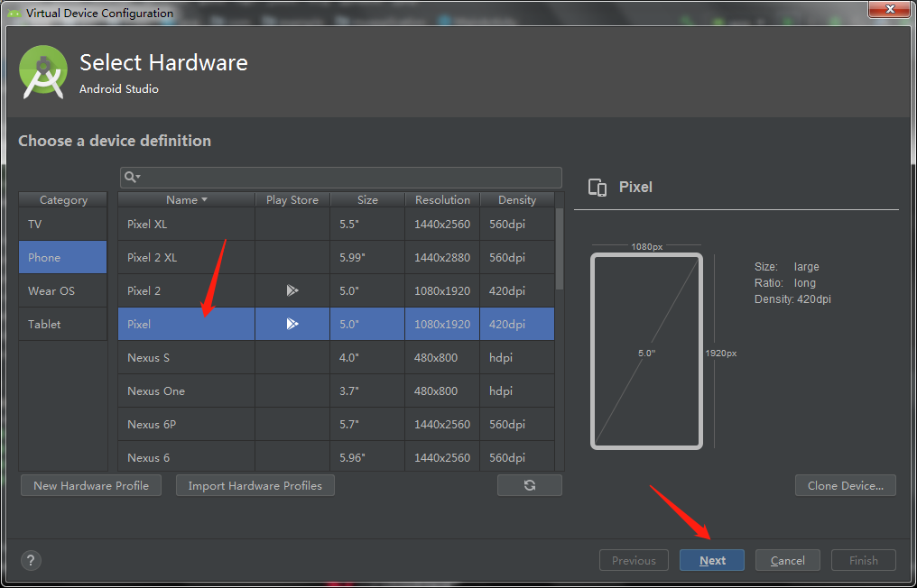The width and height of the screenshot is (917, 588).
Task: Click the phone outline preview thumbnail
Action: coord(646,351)
